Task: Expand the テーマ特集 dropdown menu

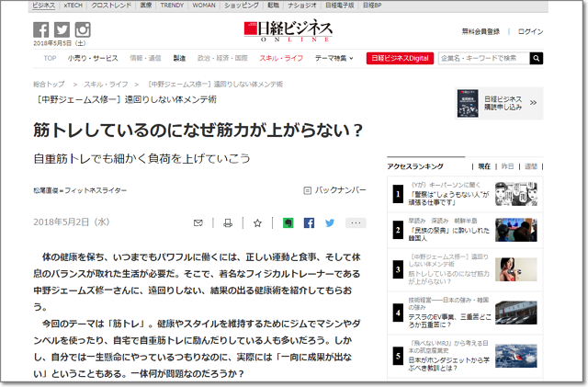Action: [334, 58]
